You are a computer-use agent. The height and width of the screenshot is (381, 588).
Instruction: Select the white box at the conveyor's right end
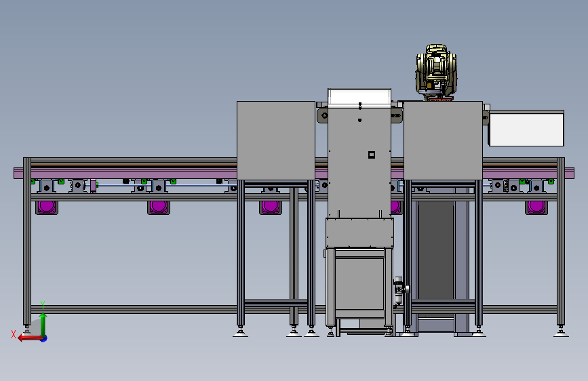(526, 128)
